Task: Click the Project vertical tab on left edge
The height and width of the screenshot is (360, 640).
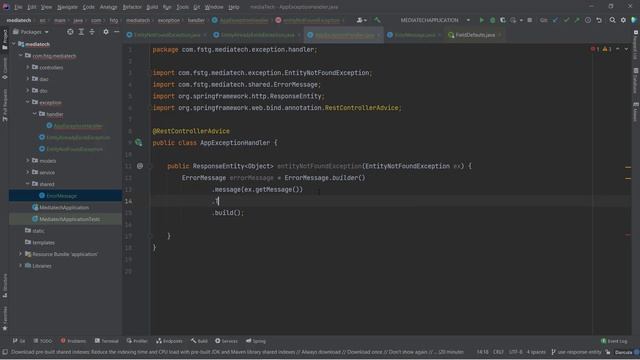Action: (x=5, y=39)
